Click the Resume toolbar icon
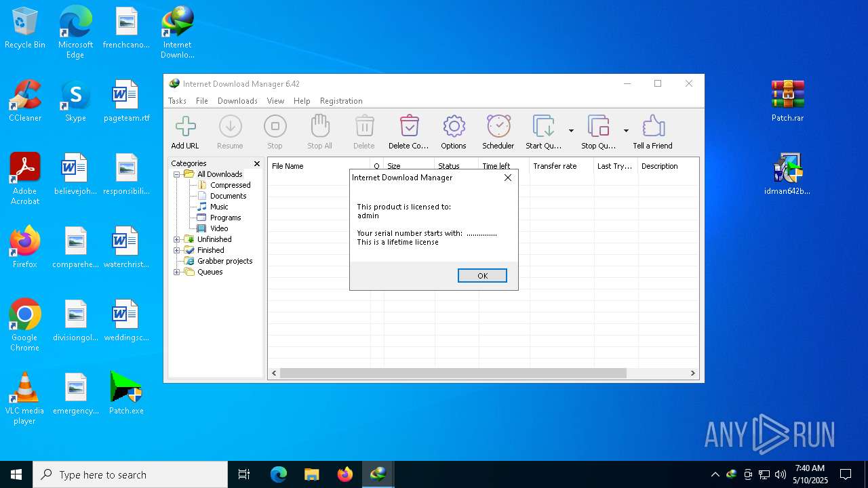Screen dimensions: 868x488 click(x=230, y=131)
